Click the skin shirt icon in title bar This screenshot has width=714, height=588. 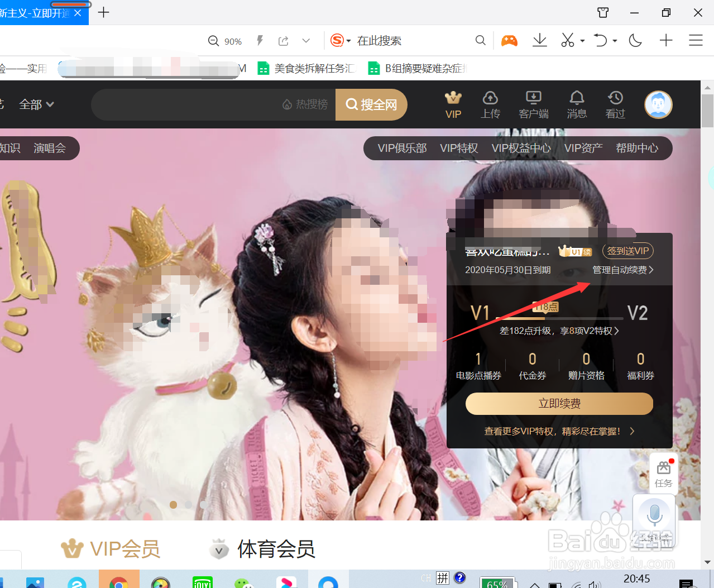pyautogui.click(x=603, y=12)
